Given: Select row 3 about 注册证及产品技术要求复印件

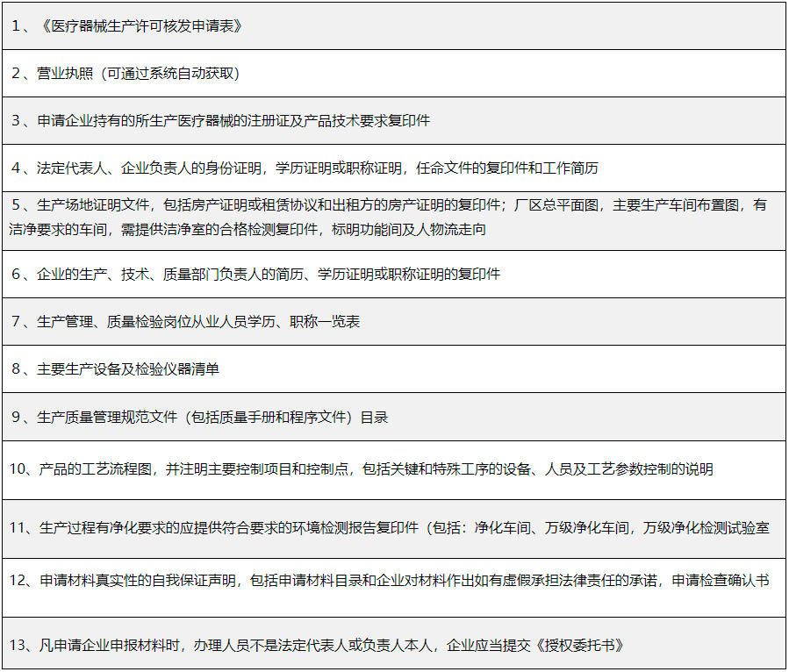Looking at the screenshot, I should (233, 121).
